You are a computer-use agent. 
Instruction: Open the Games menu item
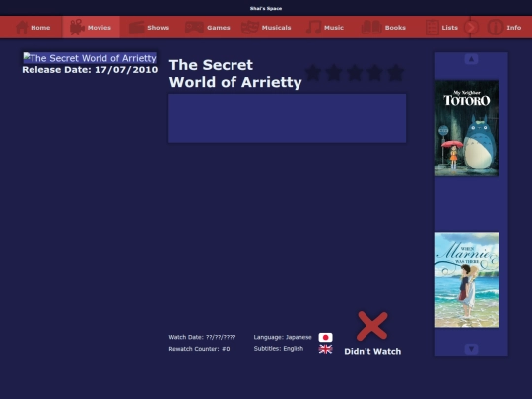click(219, 28)
